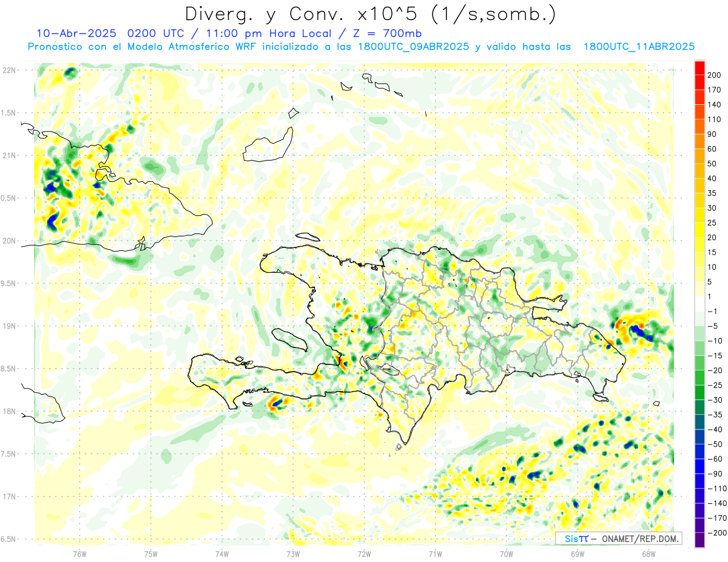Click the red colorbar swatch above 200
The height and width of the screenshot is (562, 728).
tap(699, 67)
